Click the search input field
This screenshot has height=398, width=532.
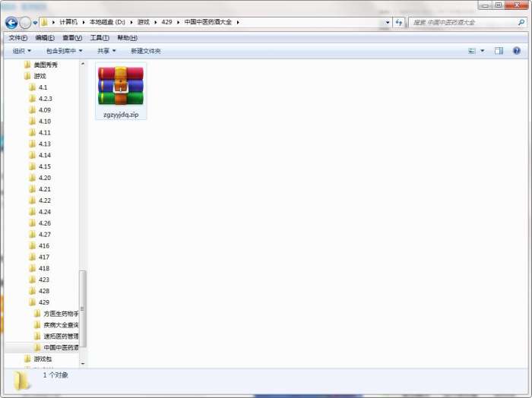coord(464,22)
